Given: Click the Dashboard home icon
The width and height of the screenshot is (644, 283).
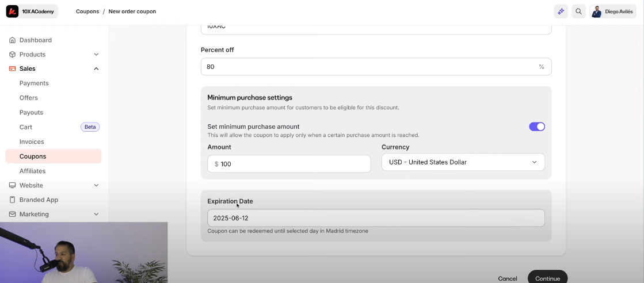Looking at the screenshot, I should pos(13,40).
